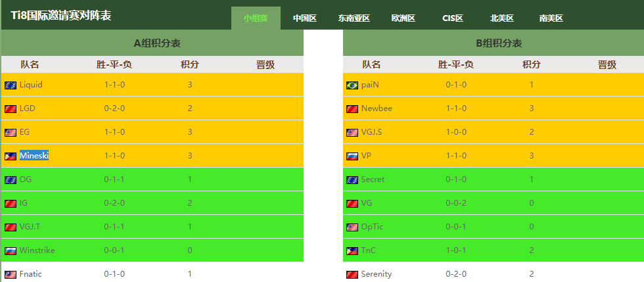Click Liquid's score of 3

click(190, 85)
